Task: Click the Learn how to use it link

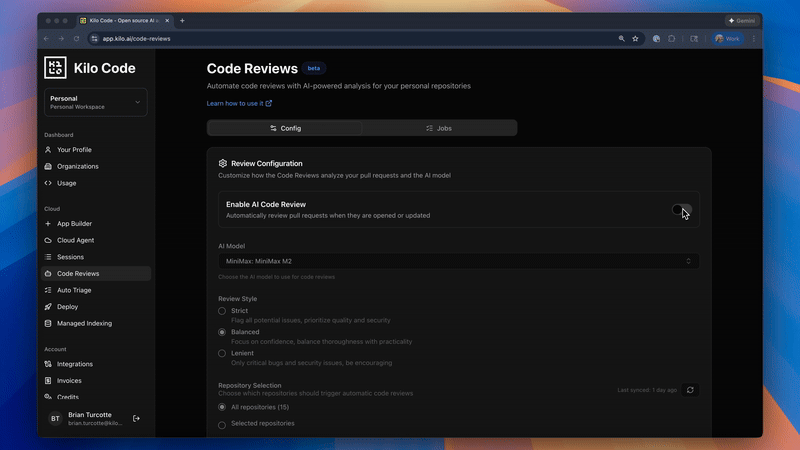Action: coord(239,104)
